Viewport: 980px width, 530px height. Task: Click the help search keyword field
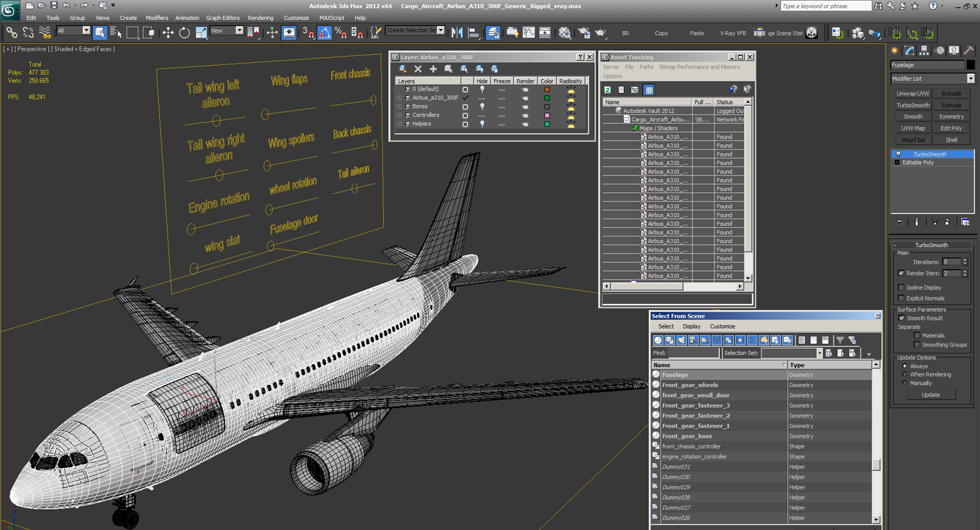click(825, 6)
